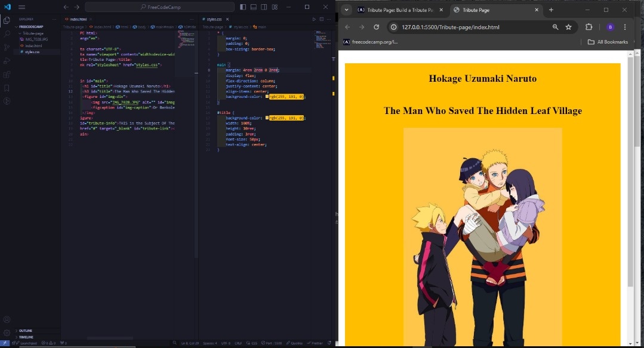Click the Chrome address bar URL
Image resolution: width=644 pixels, height=348 pixels.
click(451, 27)
